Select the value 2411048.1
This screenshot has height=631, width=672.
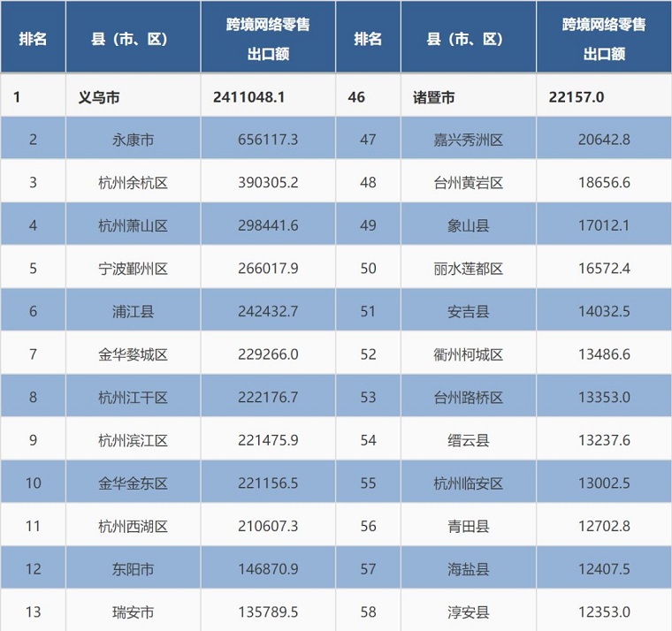[249, 97]
